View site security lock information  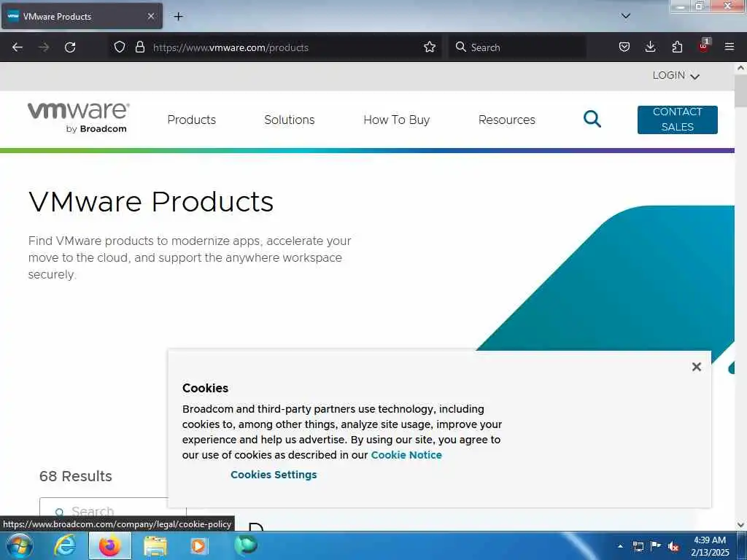pos(139,47)
